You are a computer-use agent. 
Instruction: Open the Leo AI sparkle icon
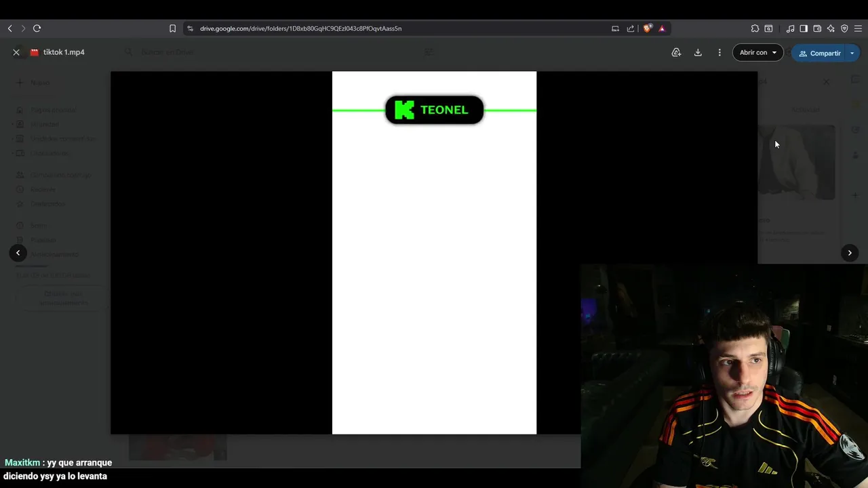831,28
